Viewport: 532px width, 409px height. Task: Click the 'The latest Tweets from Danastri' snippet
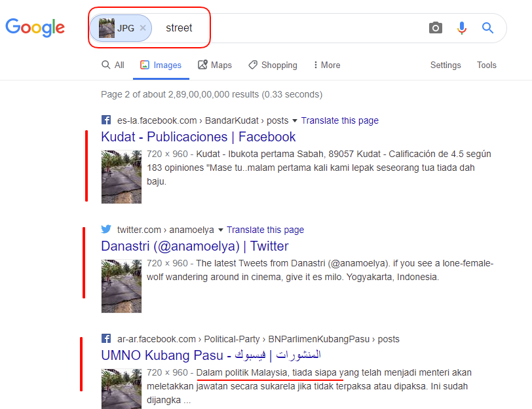320,270
